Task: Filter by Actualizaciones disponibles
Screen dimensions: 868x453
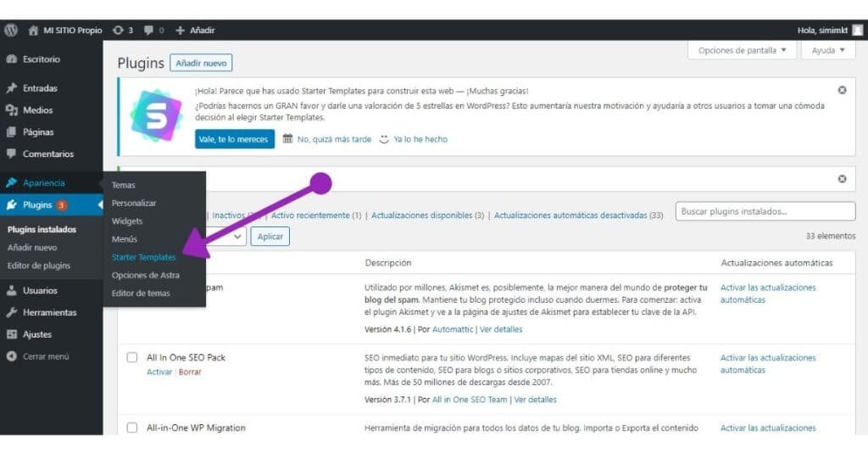Action: pos(427,215)
